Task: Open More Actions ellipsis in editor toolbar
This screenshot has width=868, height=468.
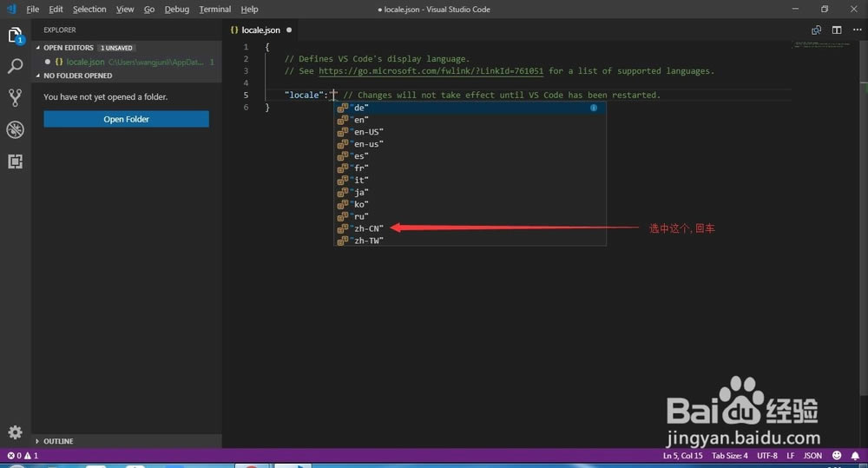Action: 857,30
